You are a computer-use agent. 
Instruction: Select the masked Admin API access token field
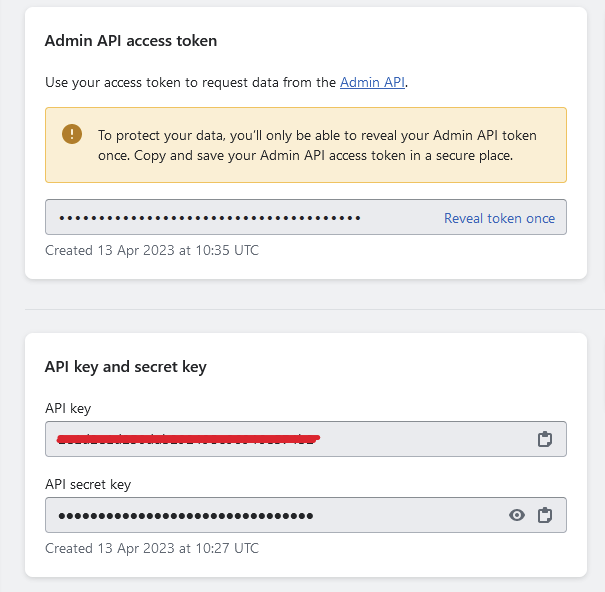(x=306, y=217)
